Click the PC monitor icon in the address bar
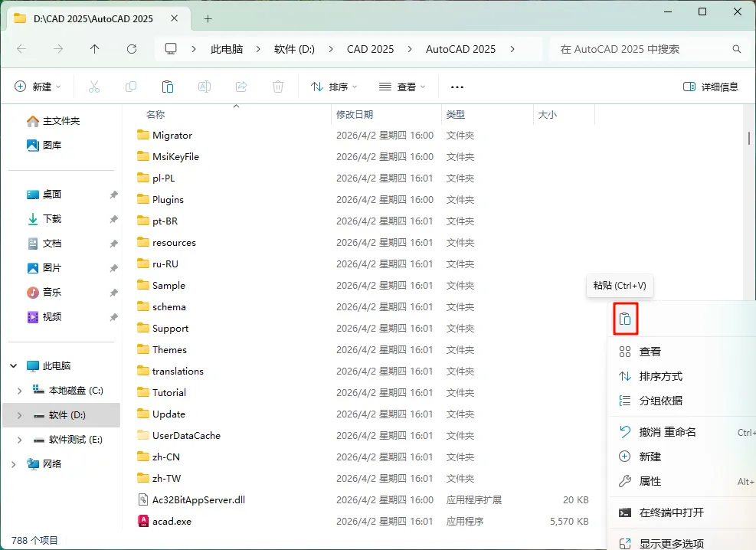This screenshot has height=550, width=756. tap(171, 49)
